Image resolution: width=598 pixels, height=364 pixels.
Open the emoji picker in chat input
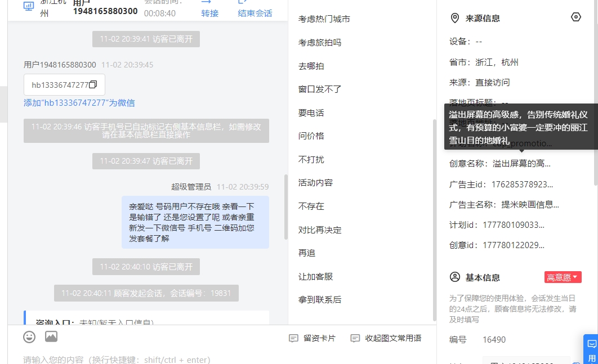point(29,337)
